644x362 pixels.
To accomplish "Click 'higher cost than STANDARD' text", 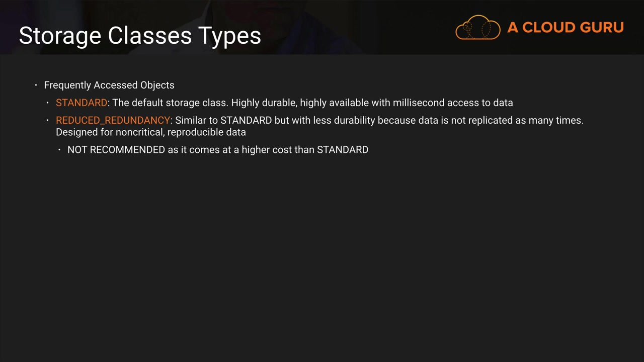I will (x=305, y=150).
